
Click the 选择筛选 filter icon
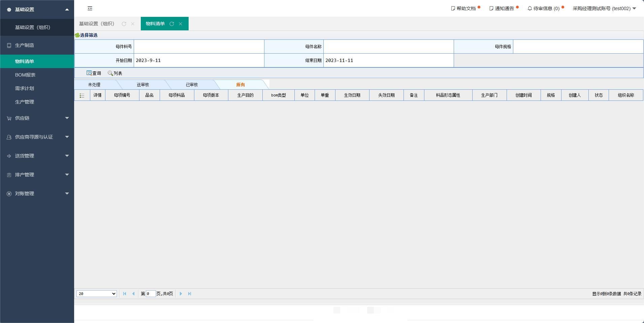[x=77, y=35]
